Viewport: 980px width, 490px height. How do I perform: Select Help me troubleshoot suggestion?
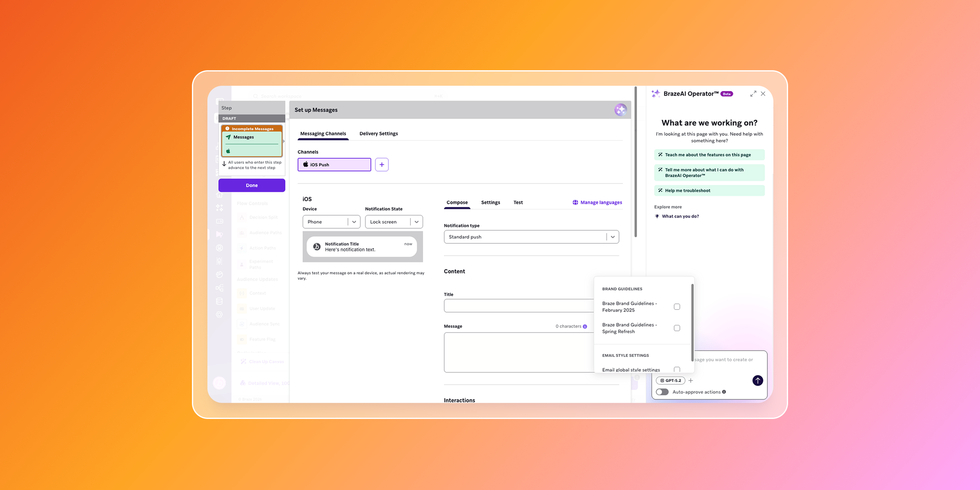click(x=709, y=191)
